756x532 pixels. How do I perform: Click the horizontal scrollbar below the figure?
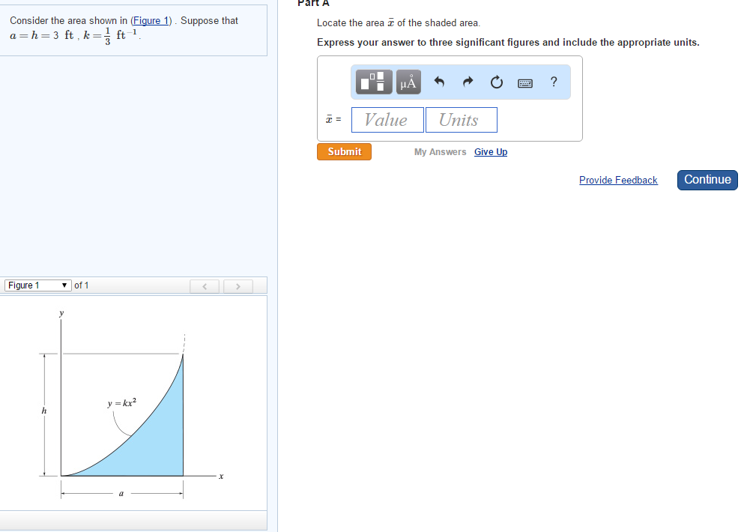[x=133, y=522]
